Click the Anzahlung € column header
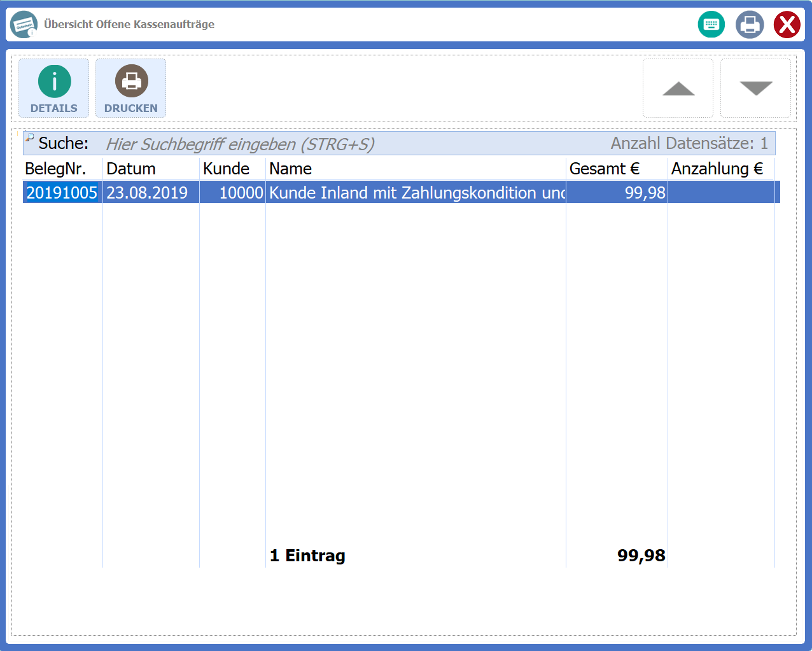The image size is (812, 651). 717,169
